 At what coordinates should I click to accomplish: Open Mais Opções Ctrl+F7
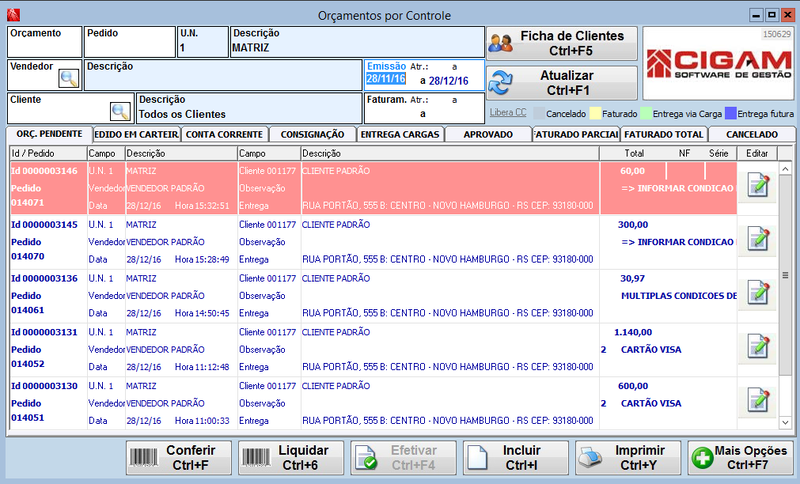click(x=740, y=458)
